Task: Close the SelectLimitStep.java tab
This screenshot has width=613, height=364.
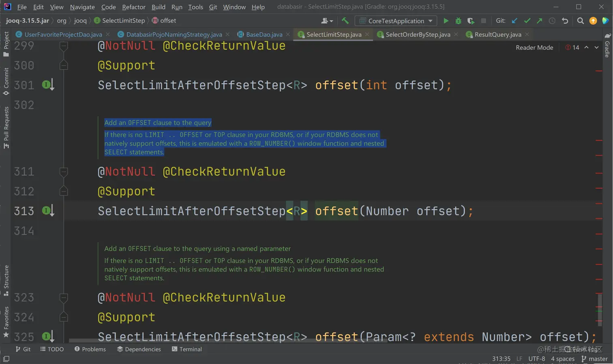Action: [x=367, y=34]
